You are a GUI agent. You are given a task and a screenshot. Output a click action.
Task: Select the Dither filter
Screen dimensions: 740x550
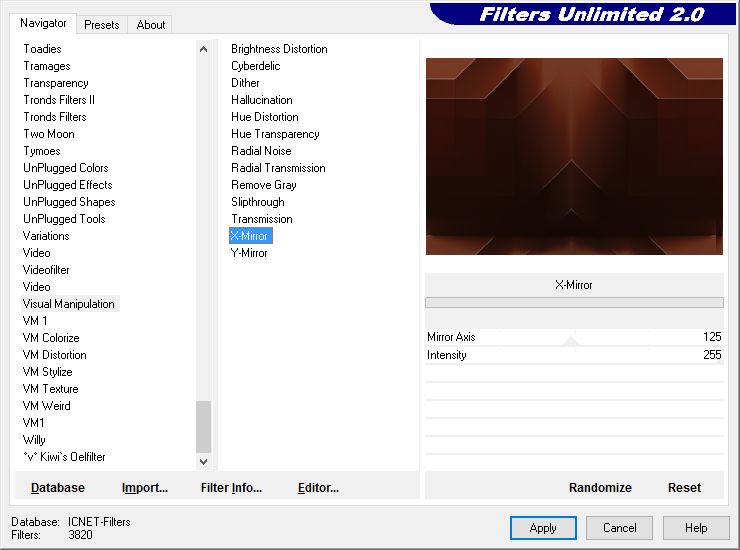[245, 83]
